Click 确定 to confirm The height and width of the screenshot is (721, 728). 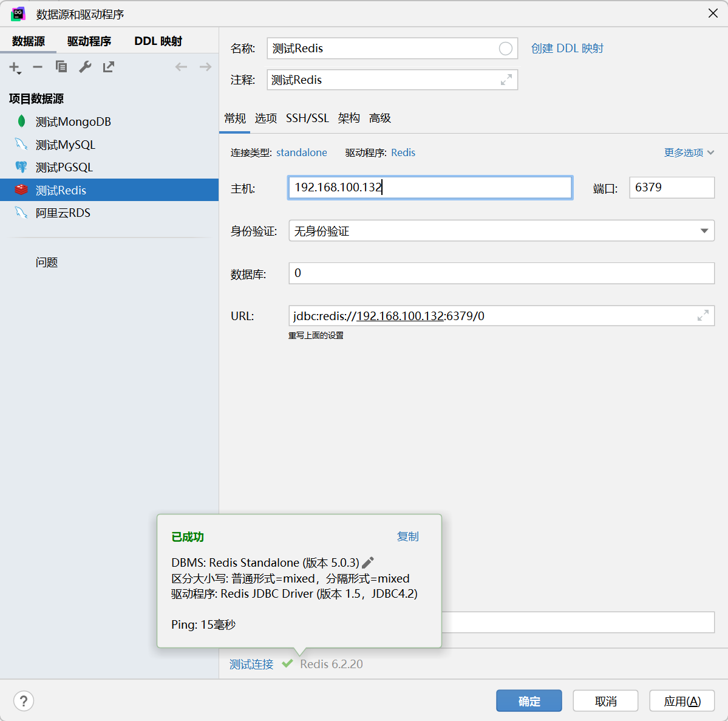(x=529, y=700)
